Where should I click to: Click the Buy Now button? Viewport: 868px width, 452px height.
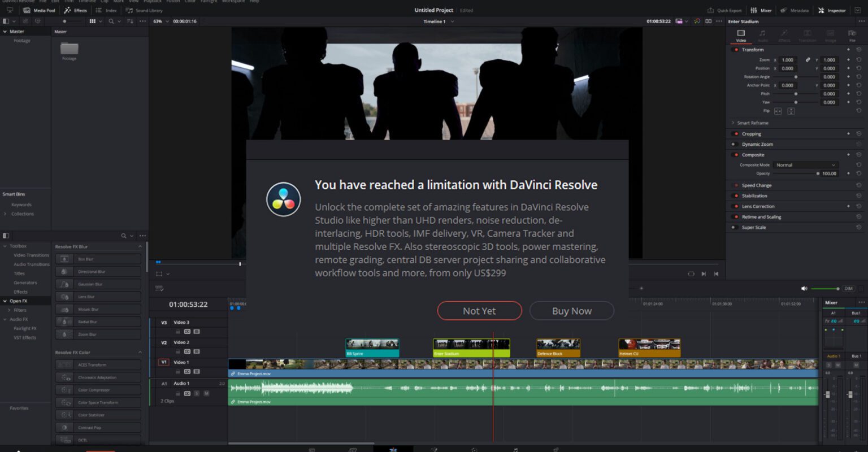coord(571,311)
